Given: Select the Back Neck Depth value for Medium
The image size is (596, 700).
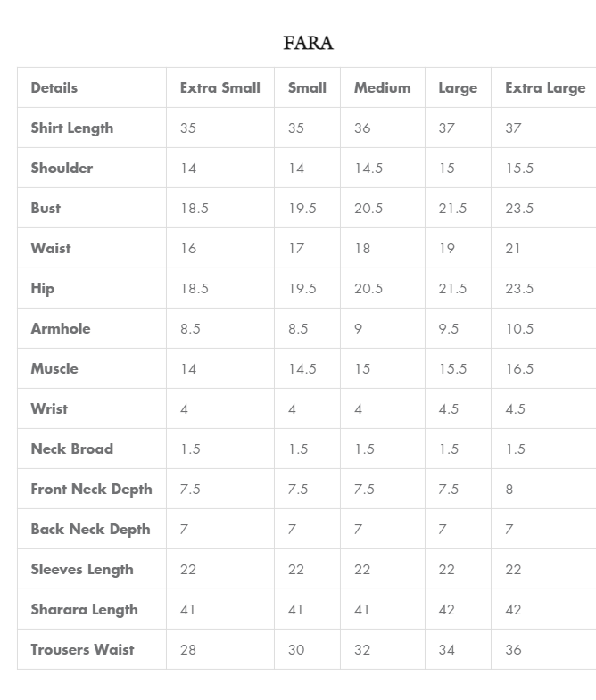Looking at the screenshot, I should [x=358, y=529].
